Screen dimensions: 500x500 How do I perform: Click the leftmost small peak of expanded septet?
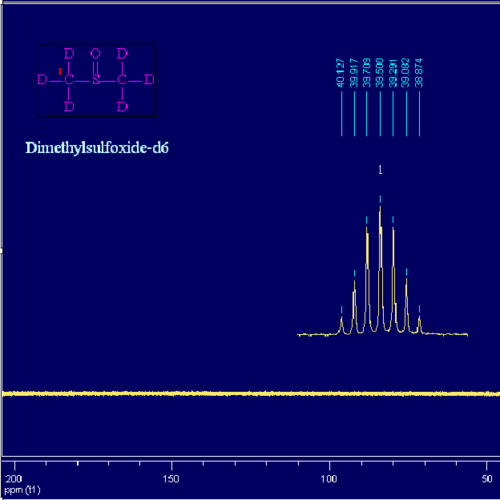coord(342,325)
